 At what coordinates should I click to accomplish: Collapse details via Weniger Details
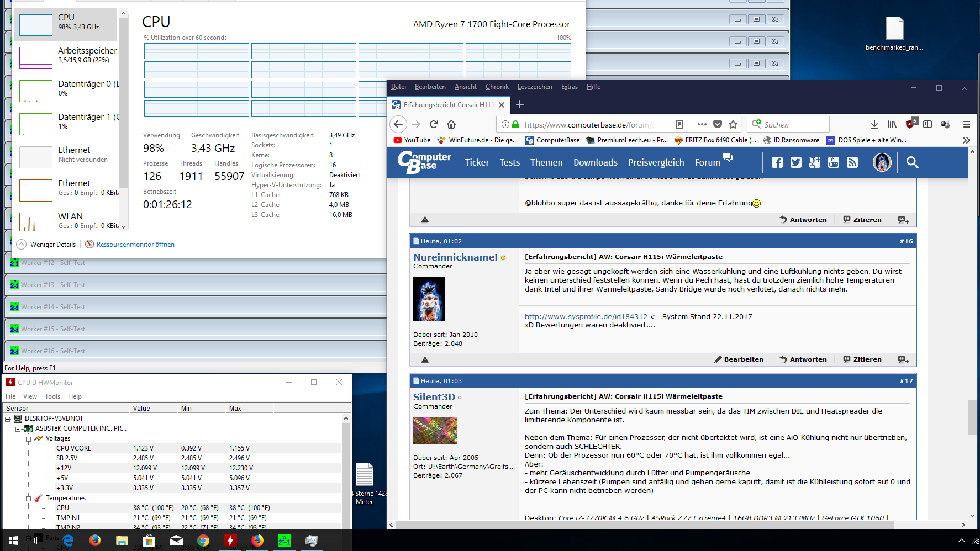(46, 244)
